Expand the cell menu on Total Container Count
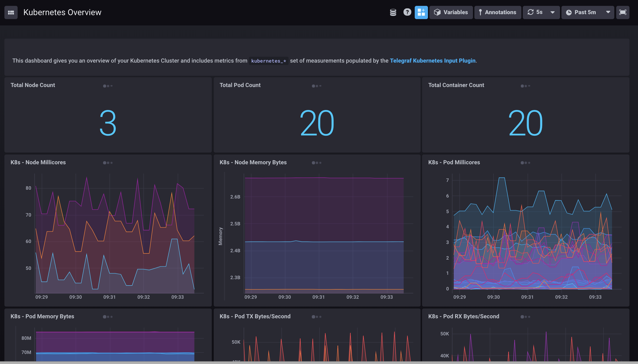638x364 pixels. pos(526,86)
